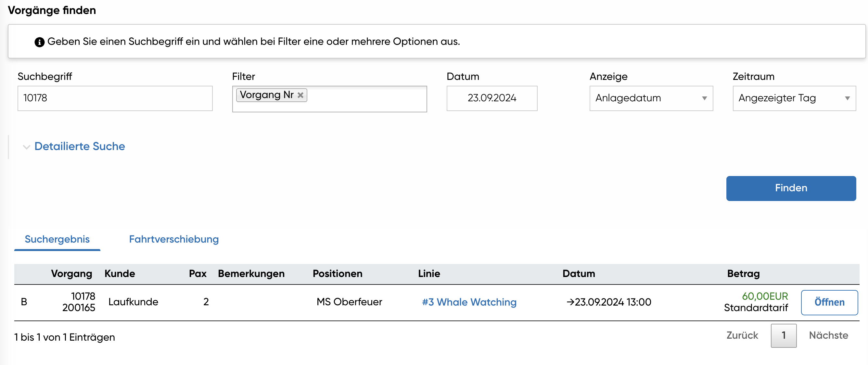868x365 pixels.
Task: Click the info icon in the hint banner
Action: tap(39, 42)
